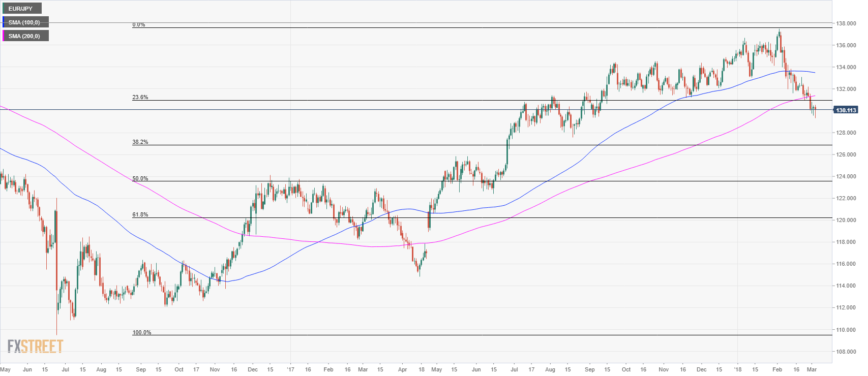Click the 126.000 price axis label
The height and width of the screenshot is (376, 868).
[847, 154]
